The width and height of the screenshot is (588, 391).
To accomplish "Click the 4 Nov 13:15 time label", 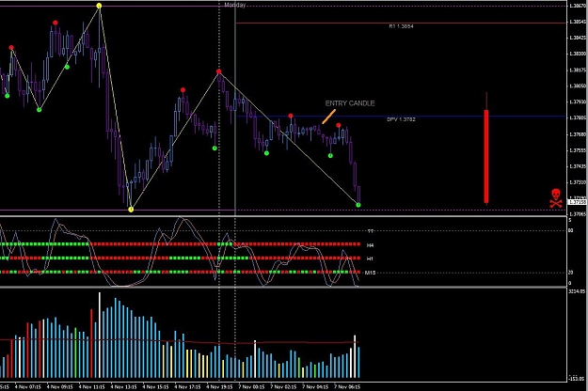I will pyautogui.click(x=124, y=386).
